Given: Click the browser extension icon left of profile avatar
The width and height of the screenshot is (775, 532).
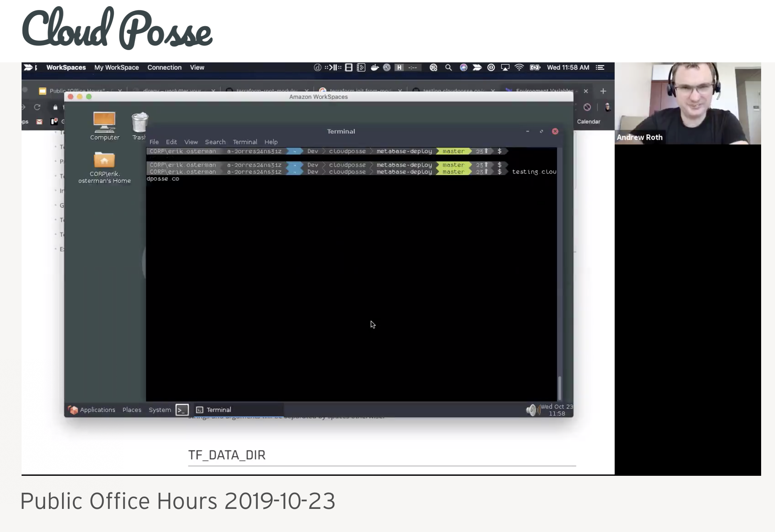Looking at the screenshot, I should pos(587,107).
